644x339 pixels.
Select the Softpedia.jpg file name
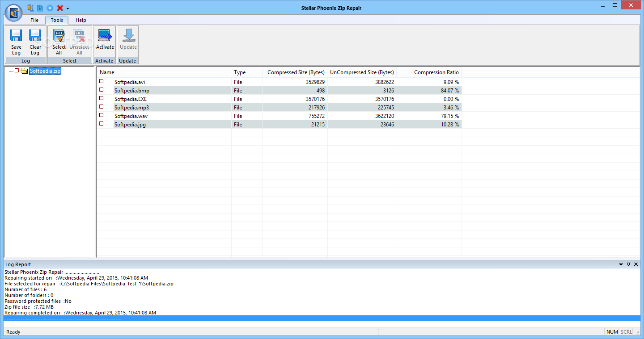pos(130,125)
